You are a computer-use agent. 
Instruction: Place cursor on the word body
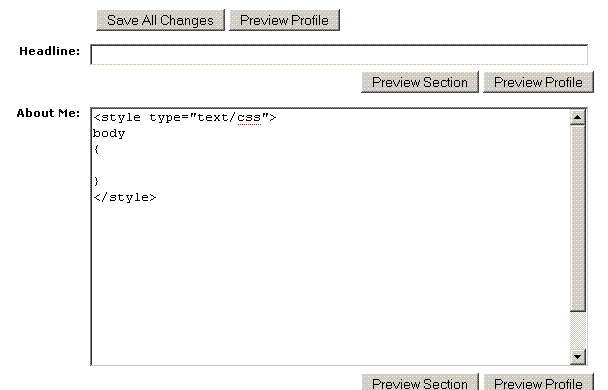coord(109,133)
